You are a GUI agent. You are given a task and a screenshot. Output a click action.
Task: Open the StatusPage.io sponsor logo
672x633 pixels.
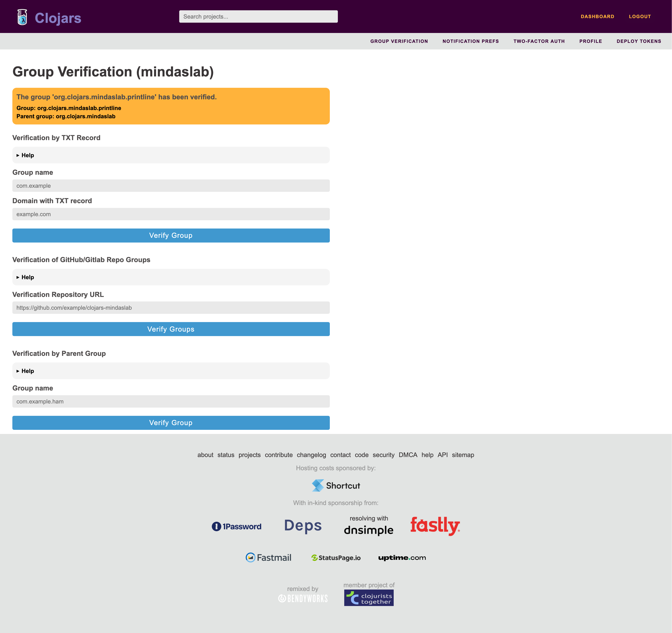336,558
